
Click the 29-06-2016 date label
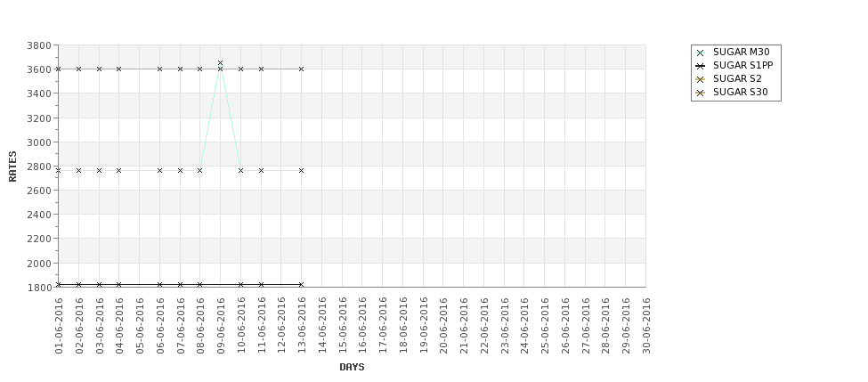[626, 326]
